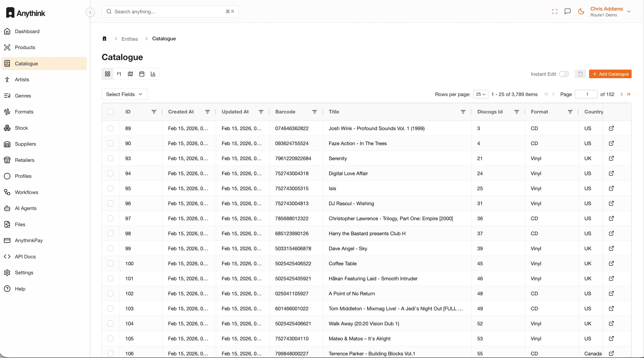Image resolution: width=644 pixels, height=358 pixels.
Task: Open the Chris Addams account dropdown
Action: (610, 11)
